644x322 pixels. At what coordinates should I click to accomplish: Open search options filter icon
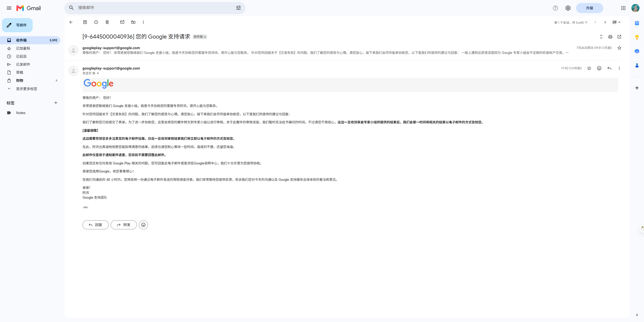tap(238, 8)
